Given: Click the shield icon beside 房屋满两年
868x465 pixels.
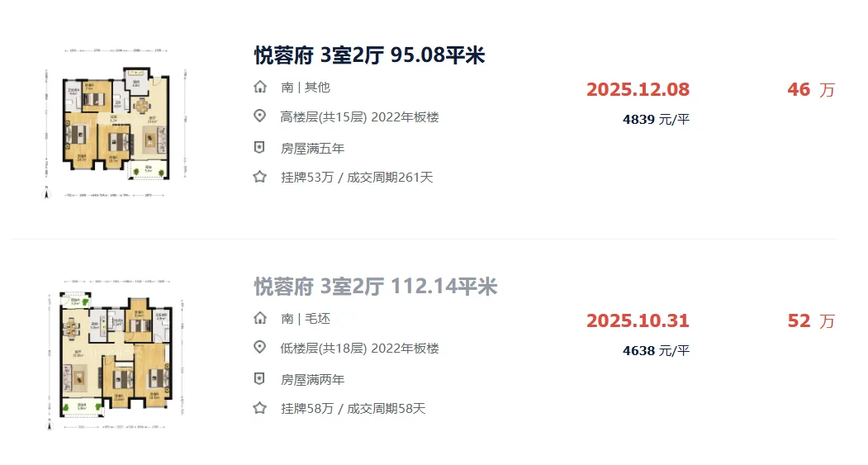Looking at the screenshot, I should click(x=259, y=379).
